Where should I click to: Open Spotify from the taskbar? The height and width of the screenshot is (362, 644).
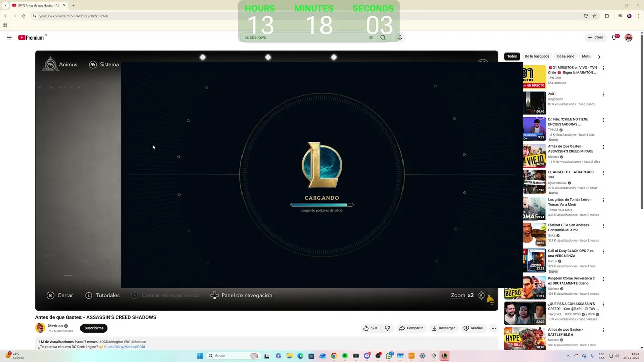click(345, 356)
